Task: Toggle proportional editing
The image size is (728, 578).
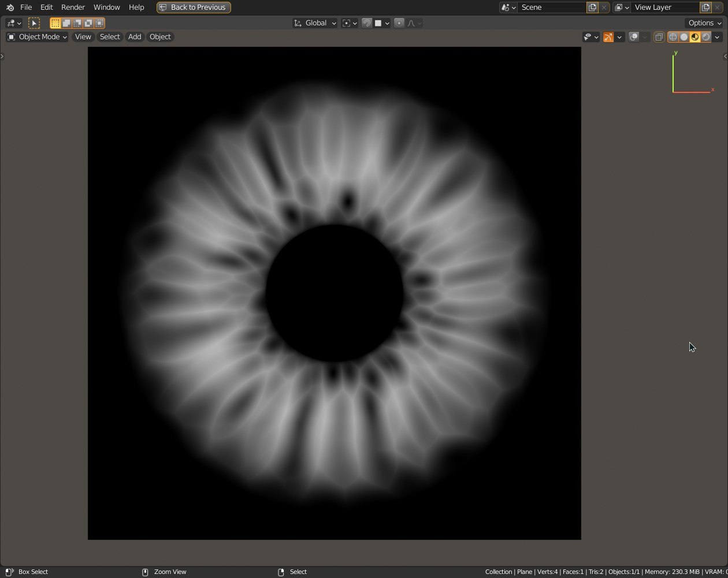Action: click(x=399, y=23)
